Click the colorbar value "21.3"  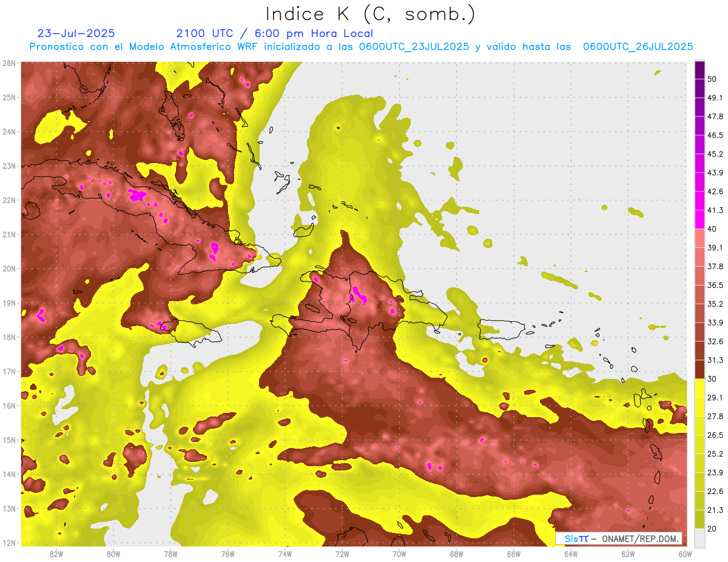pos(715,510)
